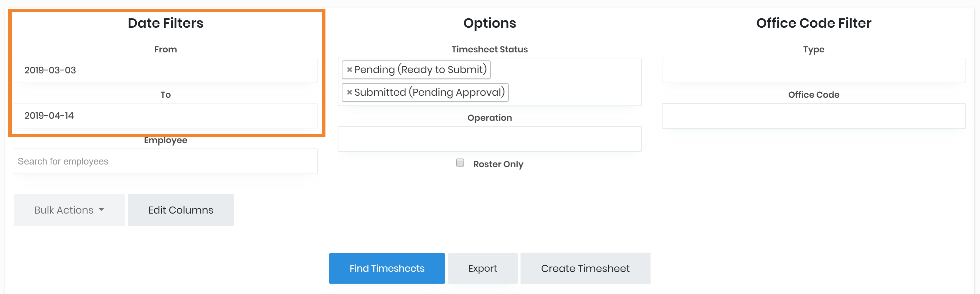Click the Bulk Actions caret arrow
Viewport: 980px width, 294px height.
pyautogui.click(x=101, y=210)
